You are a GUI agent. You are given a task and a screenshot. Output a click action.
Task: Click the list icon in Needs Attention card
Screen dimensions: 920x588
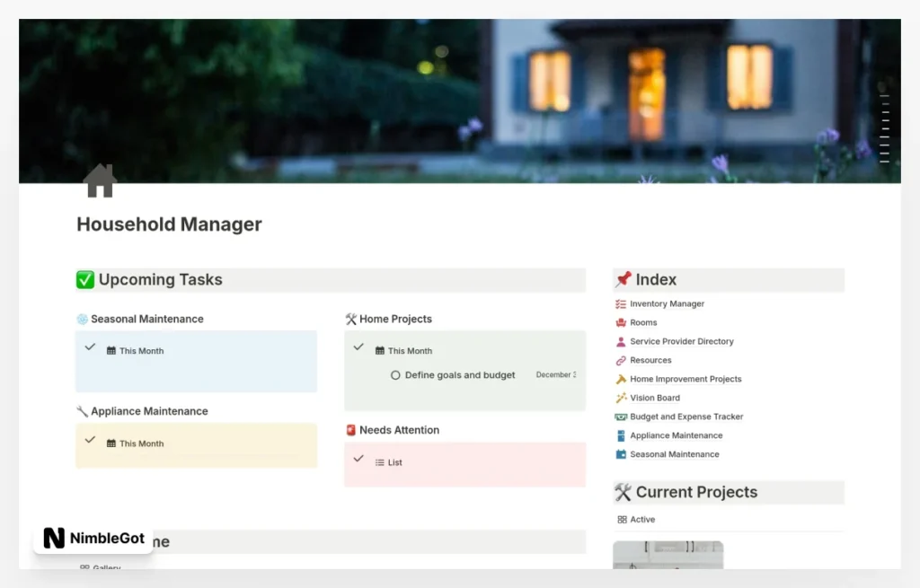(x=380, y=462)
